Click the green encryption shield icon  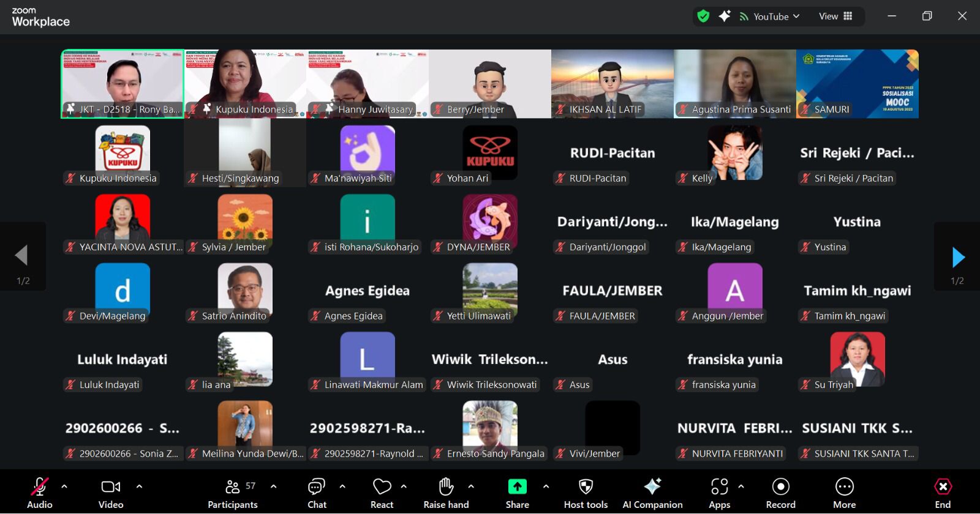(x=703, y=17)
